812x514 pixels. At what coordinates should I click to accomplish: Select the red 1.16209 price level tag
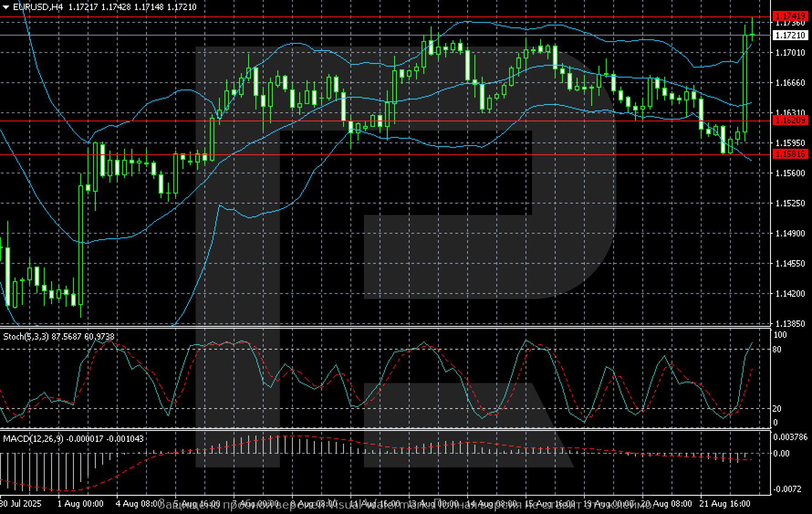coord(790,121)
